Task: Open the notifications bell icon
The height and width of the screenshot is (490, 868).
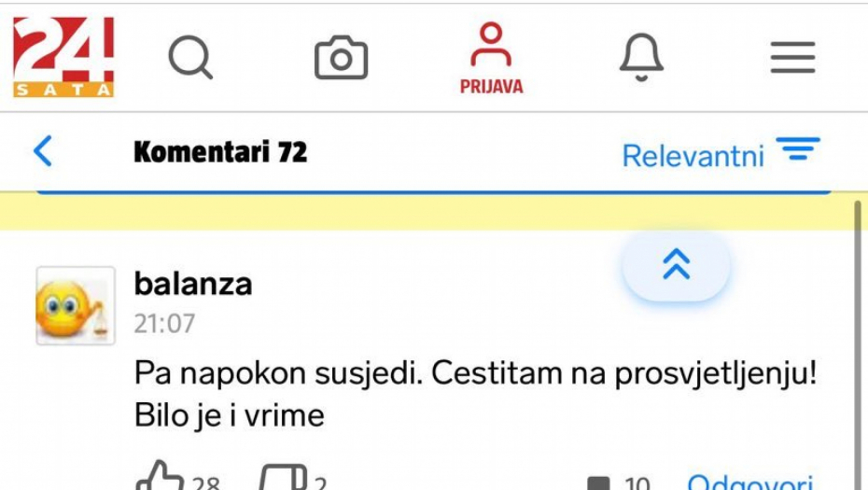Action: 641,57
